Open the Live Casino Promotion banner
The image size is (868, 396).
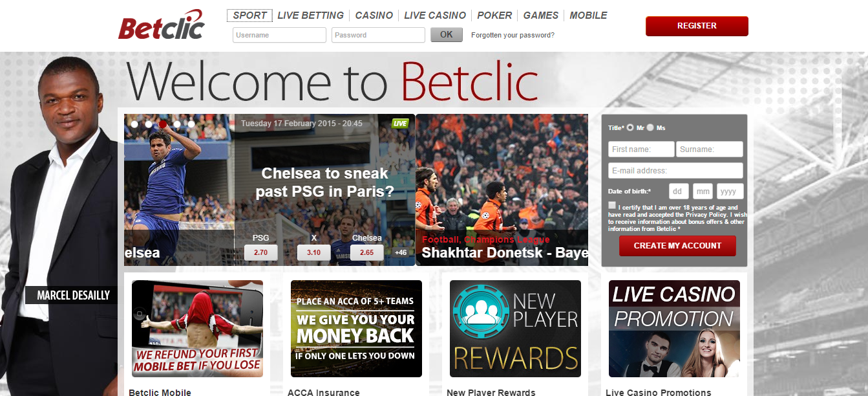click(674, 329)
